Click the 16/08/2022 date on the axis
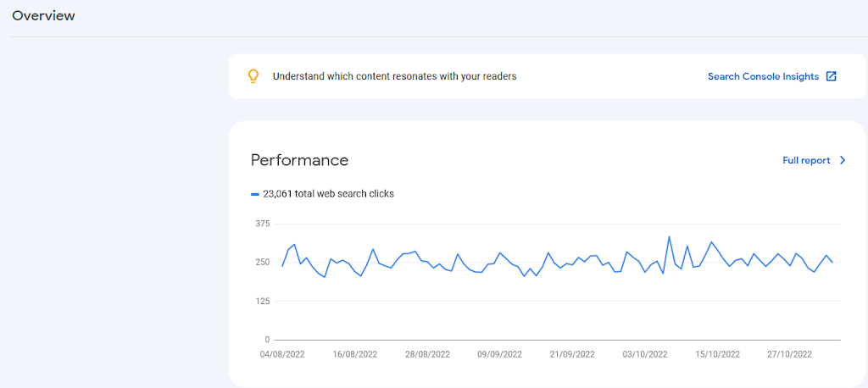The height and width of the screenshot is (388, 868). point(355,355)
